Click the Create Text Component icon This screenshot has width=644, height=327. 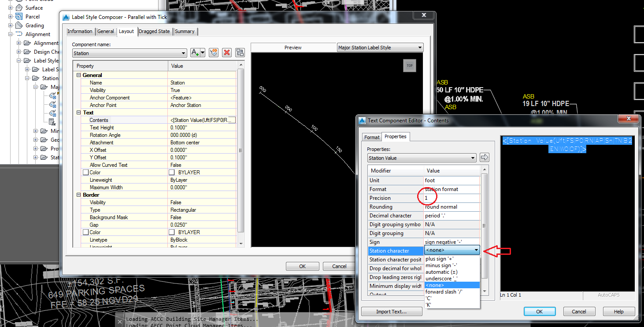click(194, 52)
